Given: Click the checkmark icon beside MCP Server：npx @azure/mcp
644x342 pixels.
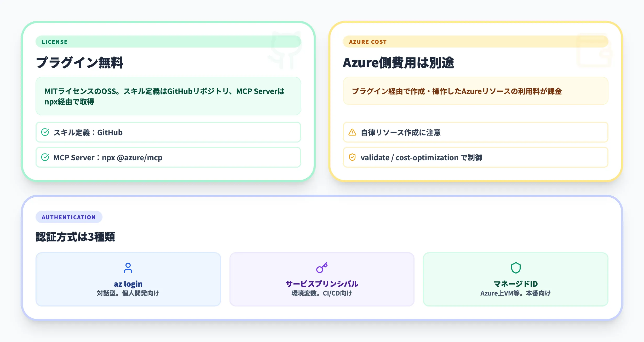Looking at the screenshot, I should click(x=45, y=157).
